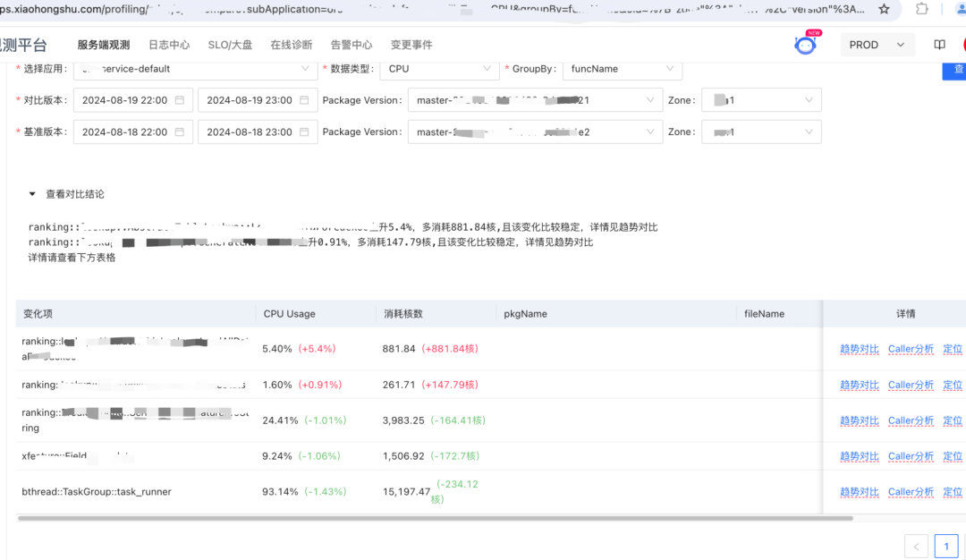Click the horizontal scrollbar under the table
The image size is (966, 560).
pos(436,518)
